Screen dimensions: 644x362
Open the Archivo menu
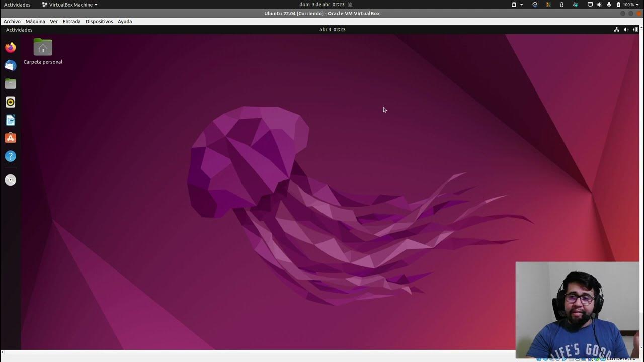[x=12, y=22]
